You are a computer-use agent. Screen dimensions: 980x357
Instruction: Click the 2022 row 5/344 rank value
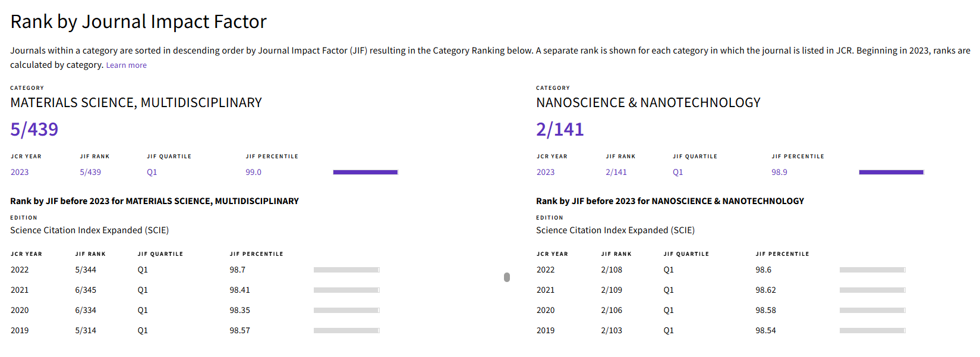(86, 270)
